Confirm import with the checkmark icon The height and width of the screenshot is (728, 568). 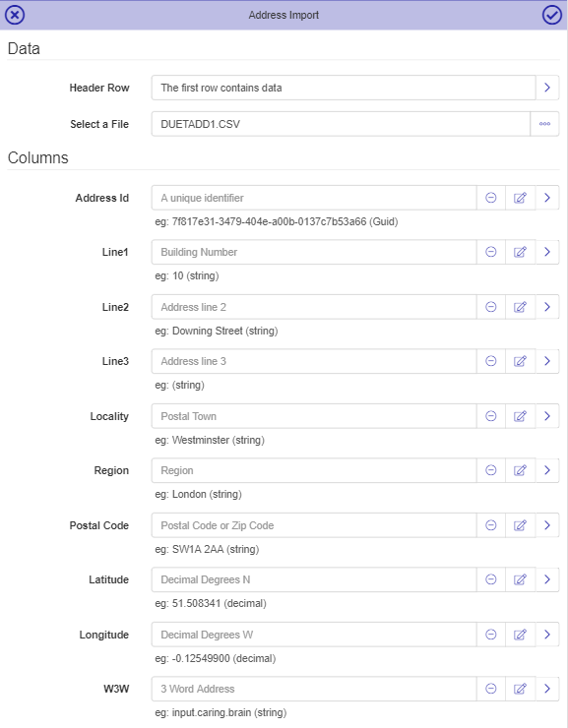[x=551, y=16]
